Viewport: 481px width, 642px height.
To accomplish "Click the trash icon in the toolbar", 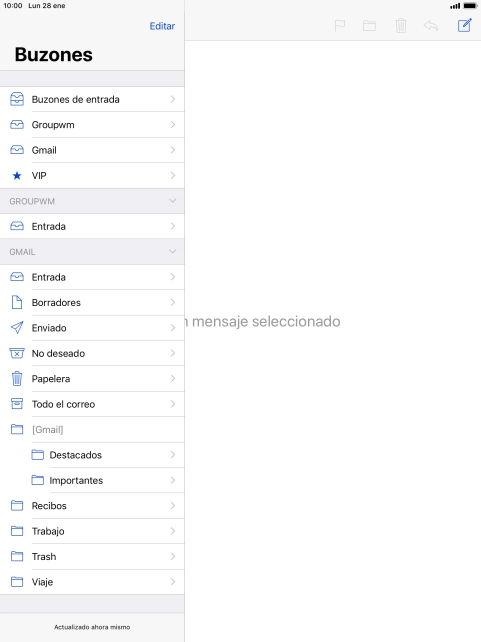I will pyautogui.click(x=401, y=26).
